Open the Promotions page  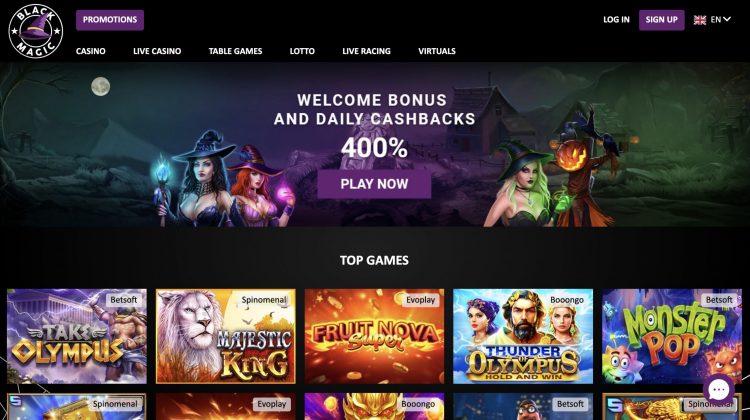(x=110, y=20)
